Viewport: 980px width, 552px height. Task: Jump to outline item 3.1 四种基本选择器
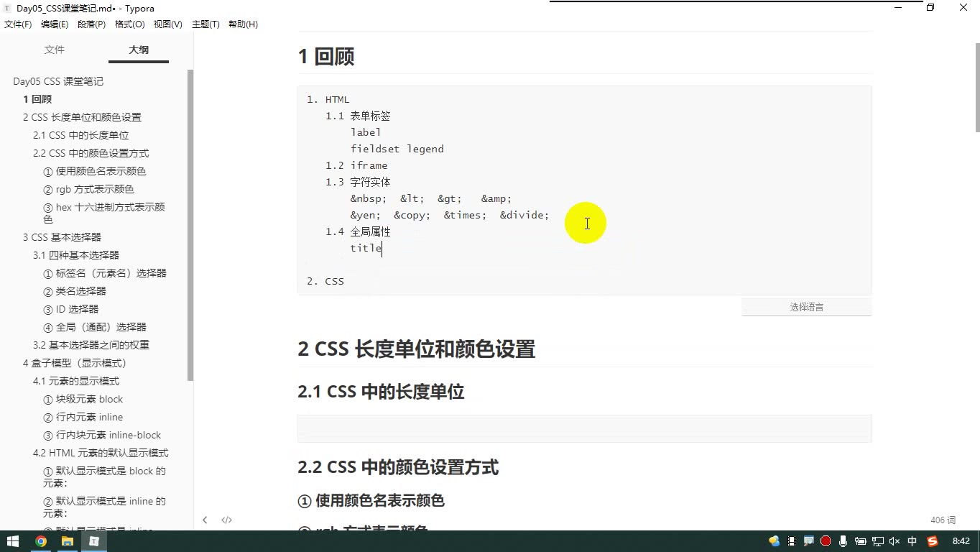tap(76, 255)
